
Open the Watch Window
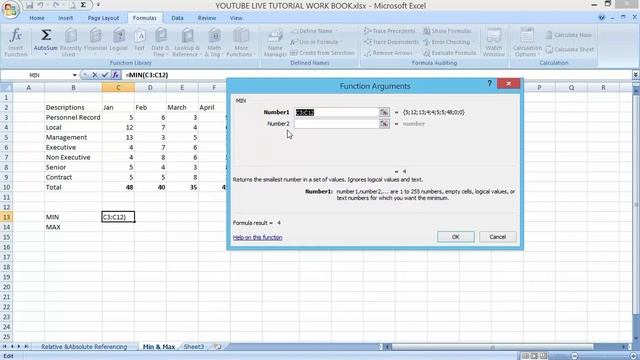[494, 42]
